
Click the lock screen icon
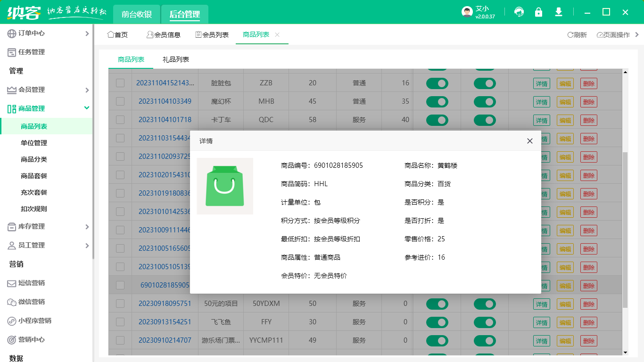point(538,12)
